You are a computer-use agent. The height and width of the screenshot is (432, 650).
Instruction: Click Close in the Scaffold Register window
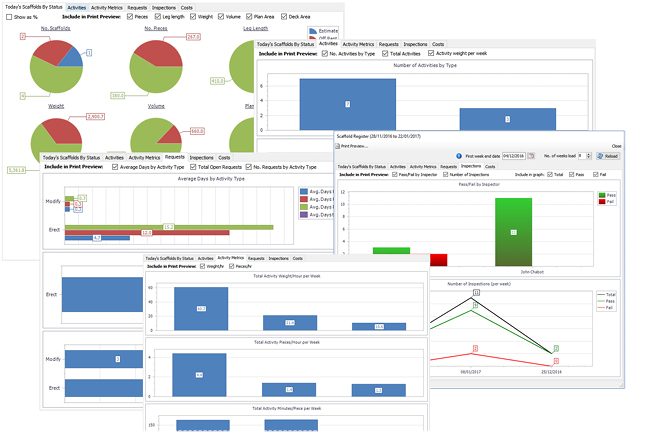point(616,146)
